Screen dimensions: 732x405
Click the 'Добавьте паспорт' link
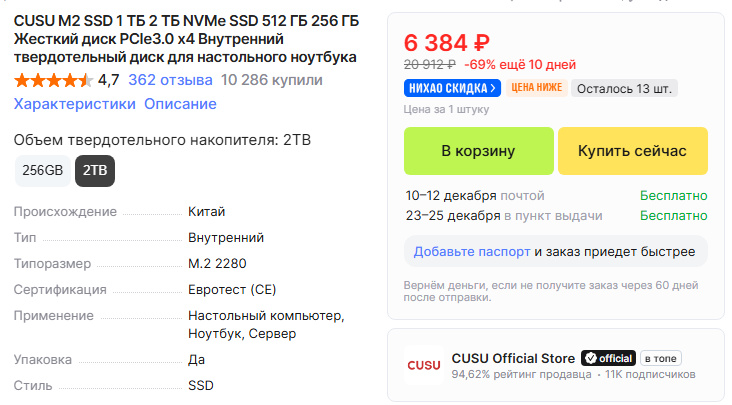pyautogui.click(x=471, y=251)
